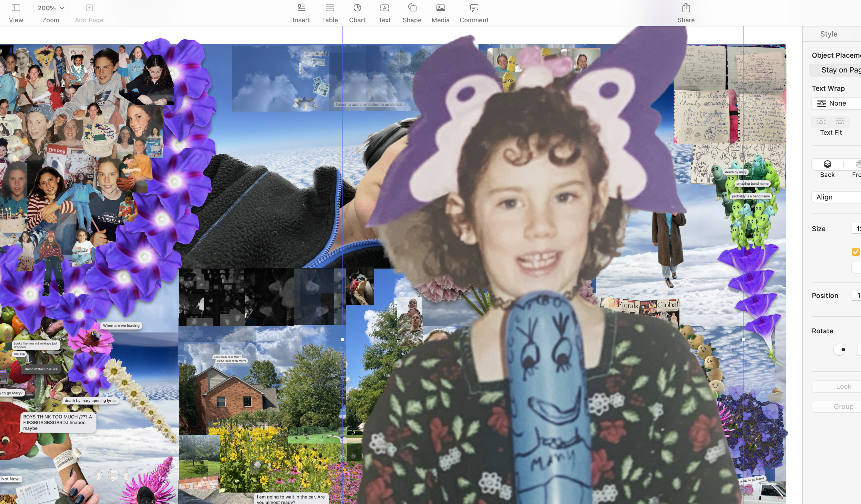The height and width of the screenshot is (504, 861).
Task: Click the Lock button
Action: (836, 386)
